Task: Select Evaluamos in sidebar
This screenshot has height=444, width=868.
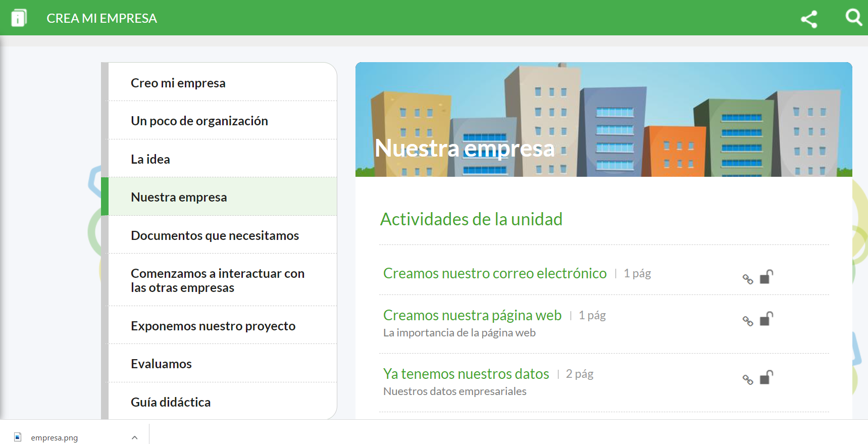Action: [222, 363]
